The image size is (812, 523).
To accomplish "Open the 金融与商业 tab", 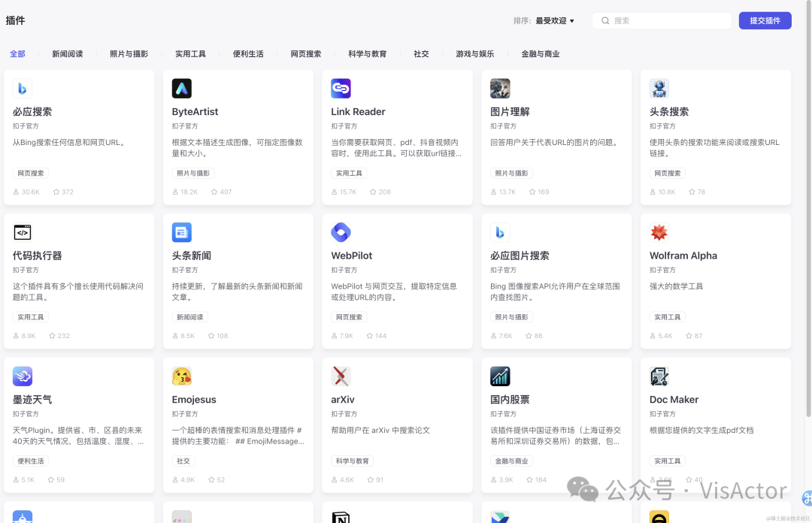I will tap(540, 54).
